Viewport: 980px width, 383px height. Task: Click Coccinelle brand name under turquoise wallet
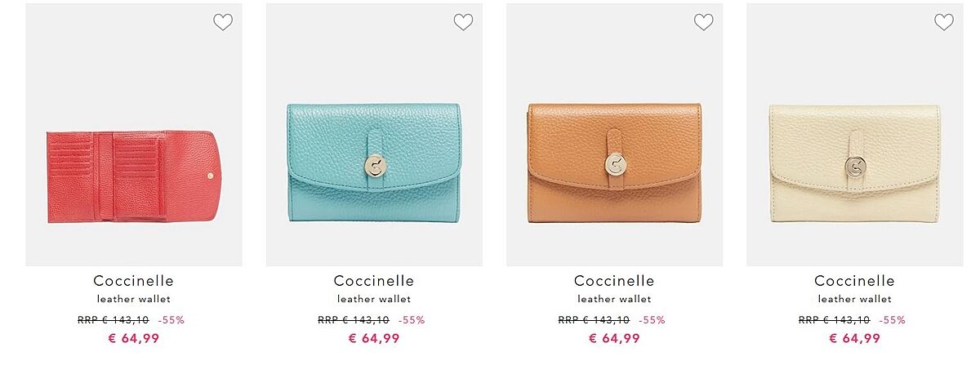(x=374, y=281)
